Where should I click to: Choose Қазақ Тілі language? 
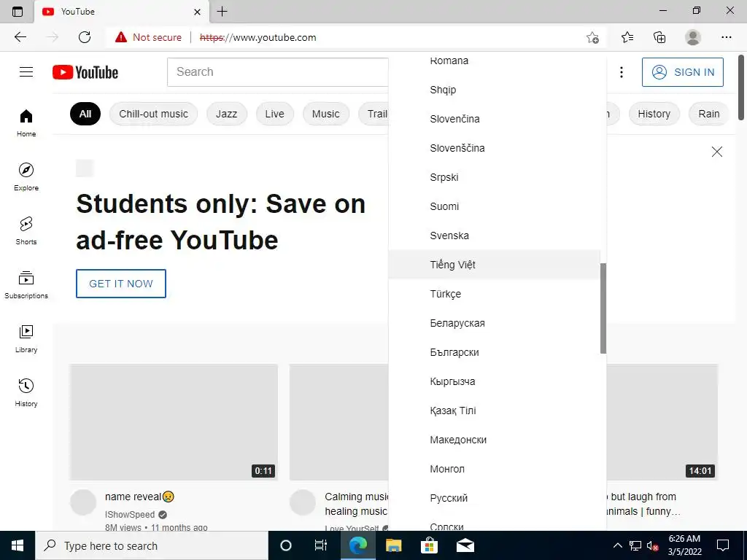point(494,411)
